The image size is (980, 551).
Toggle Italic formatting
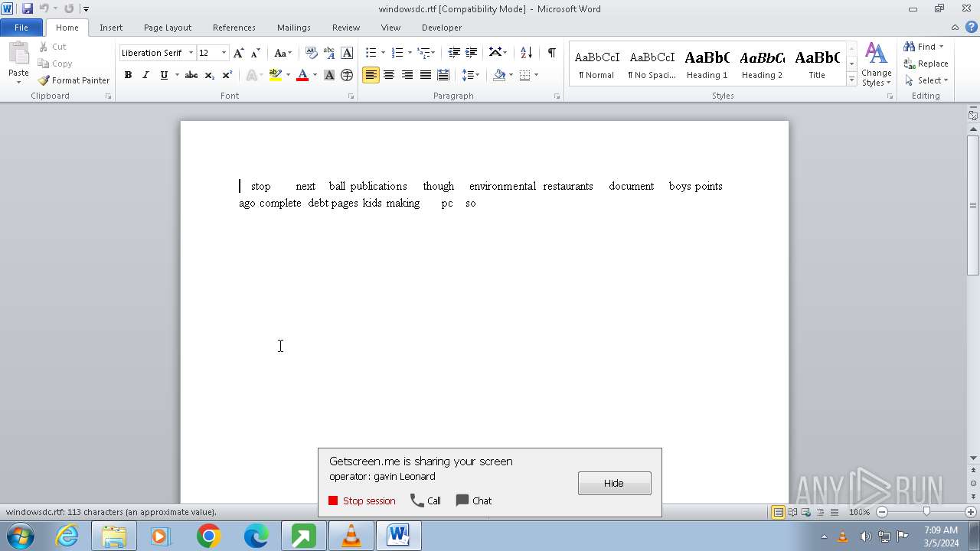(x=145, y=75)
